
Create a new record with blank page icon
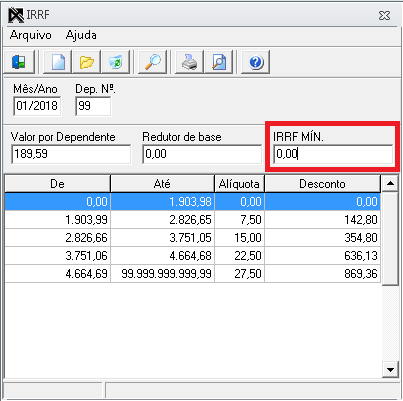point(58,62)
